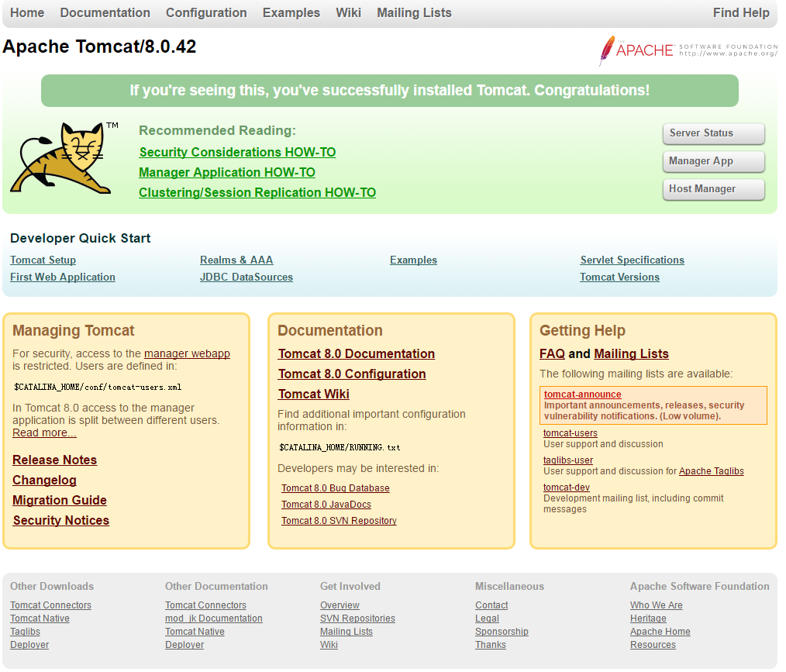Open tomcat-users mailing list link

click(571, 433)
